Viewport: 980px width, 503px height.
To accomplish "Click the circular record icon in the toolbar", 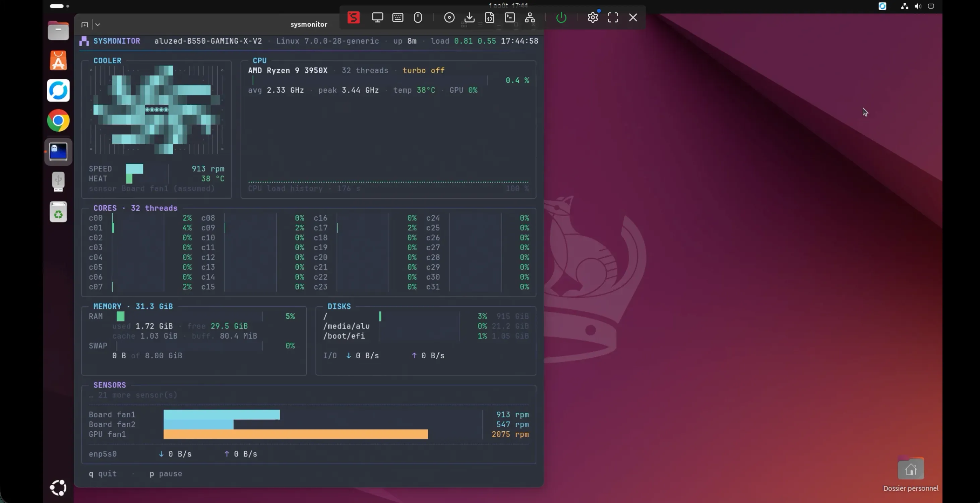I will pyautogui.click(x=449, y=17).
